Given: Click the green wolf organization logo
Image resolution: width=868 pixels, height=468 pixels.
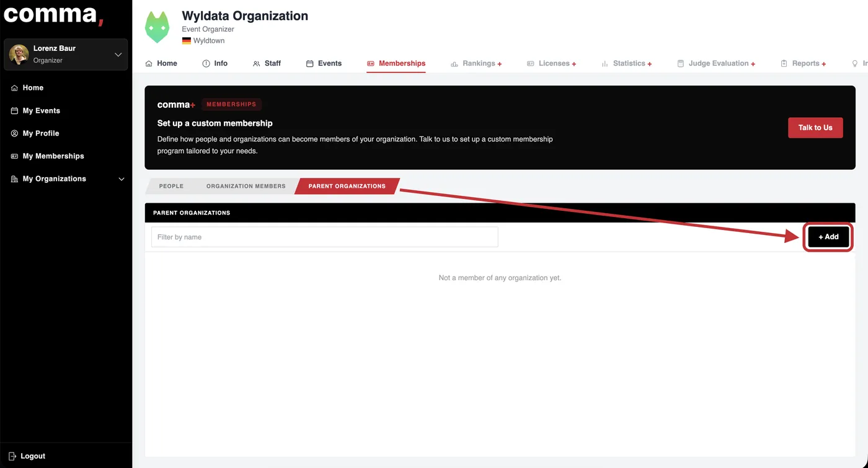Looking at the screenshot, I should [x=157, y=27].
